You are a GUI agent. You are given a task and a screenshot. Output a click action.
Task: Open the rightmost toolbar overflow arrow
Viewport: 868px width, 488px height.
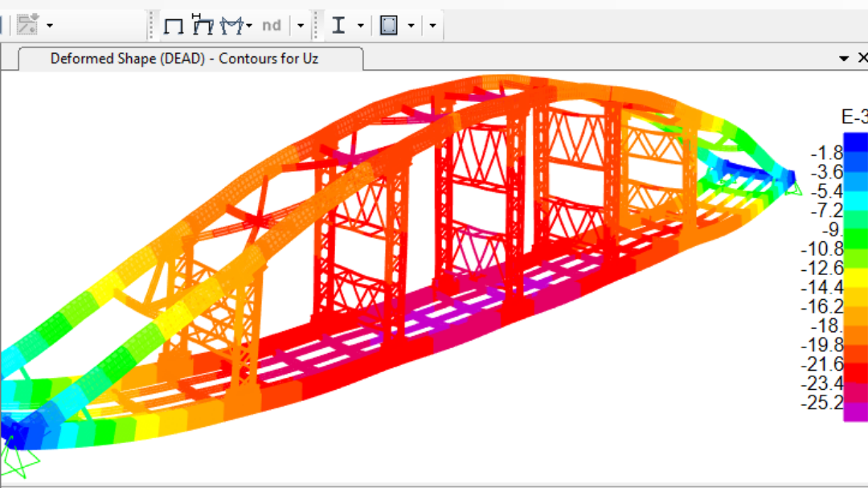click(x=432, y=27)
